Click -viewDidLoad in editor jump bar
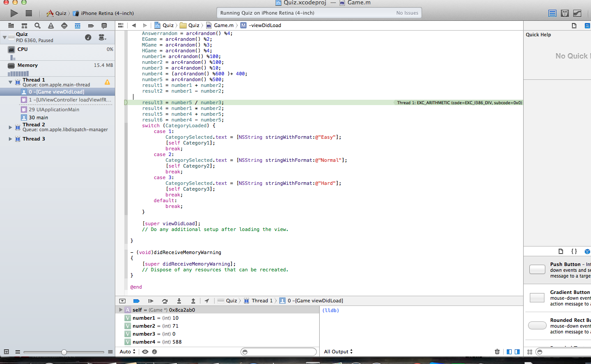Viewport: 591px width, 364px height. tap(261, 25)
